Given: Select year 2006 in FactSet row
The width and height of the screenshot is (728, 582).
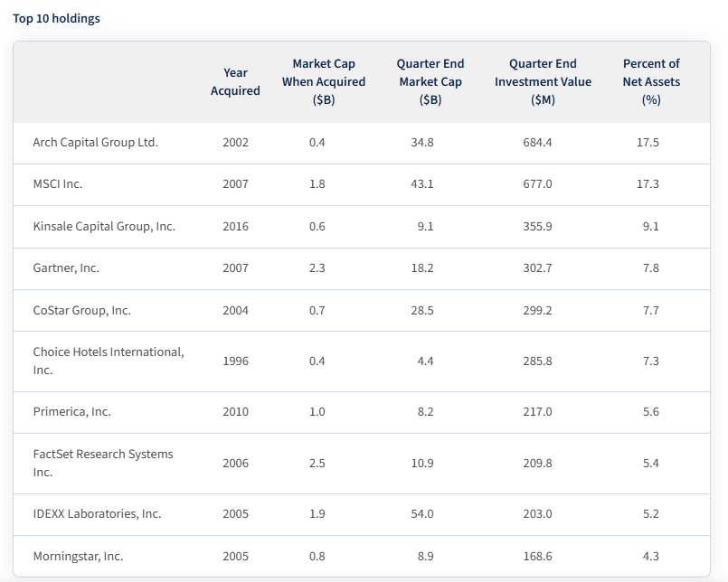Looking at the screenshot, I should click(235, 464).
